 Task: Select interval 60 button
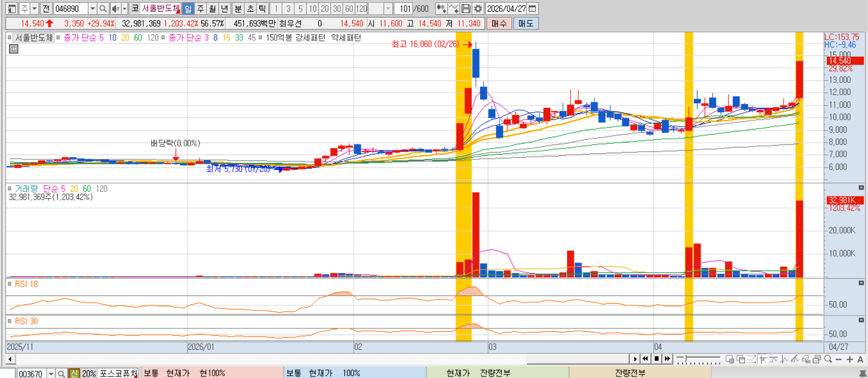[x=349, y=9]
